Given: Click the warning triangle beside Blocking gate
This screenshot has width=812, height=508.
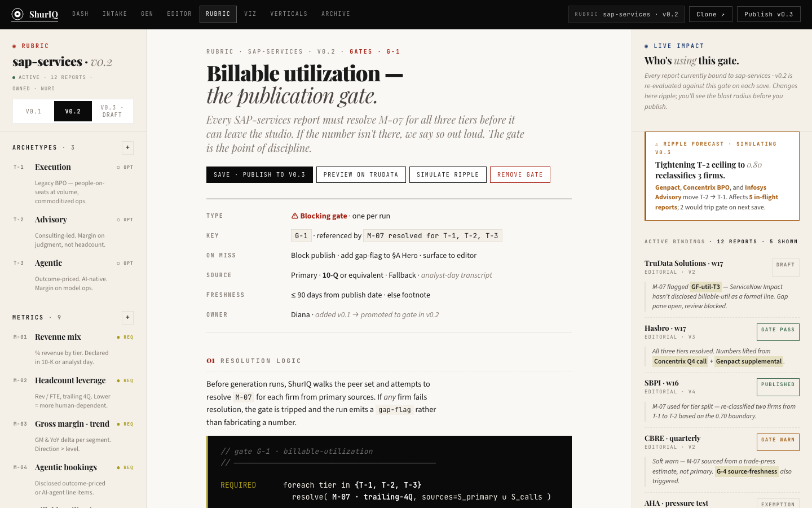Looking at the screenshot, I should [294, 216].
